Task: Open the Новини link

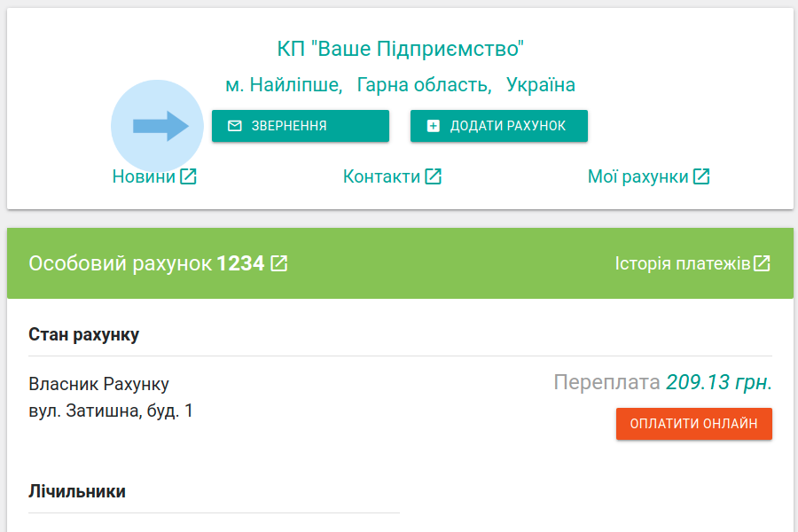Action: point(144,176)
